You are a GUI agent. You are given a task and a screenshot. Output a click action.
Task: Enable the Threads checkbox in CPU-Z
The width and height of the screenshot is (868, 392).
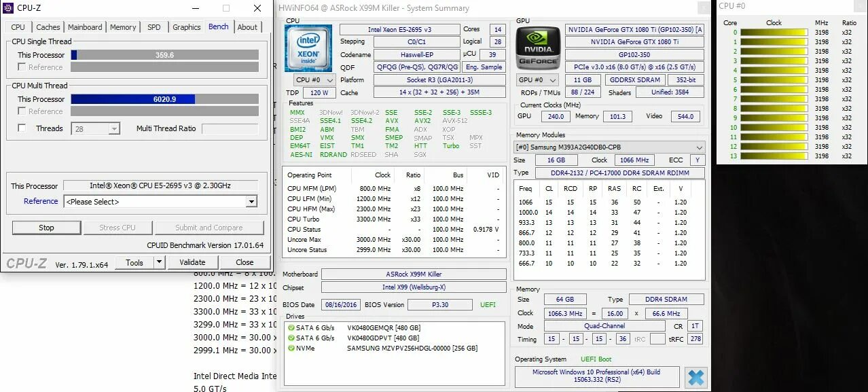(22, 128)
